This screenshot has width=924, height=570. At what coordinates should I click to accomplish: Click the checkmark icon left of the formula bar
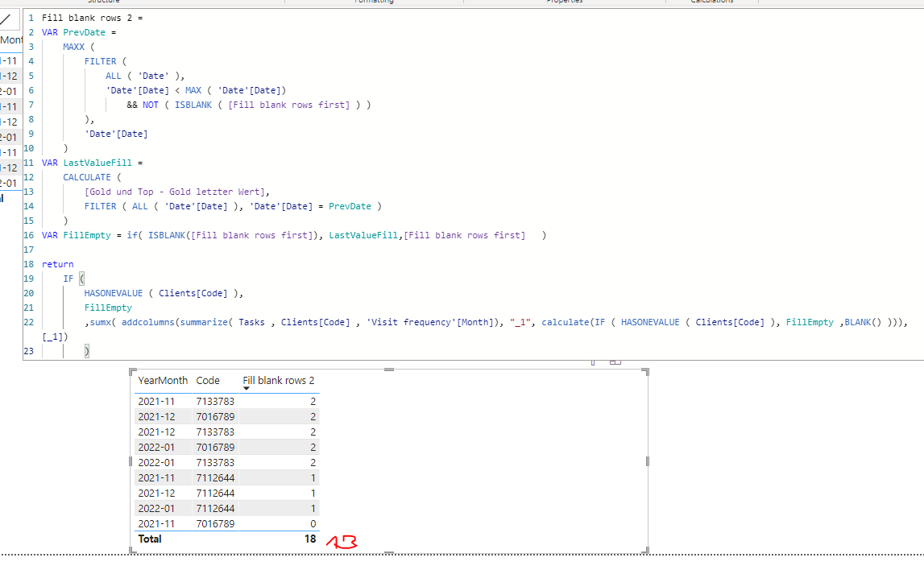[6, 20]
